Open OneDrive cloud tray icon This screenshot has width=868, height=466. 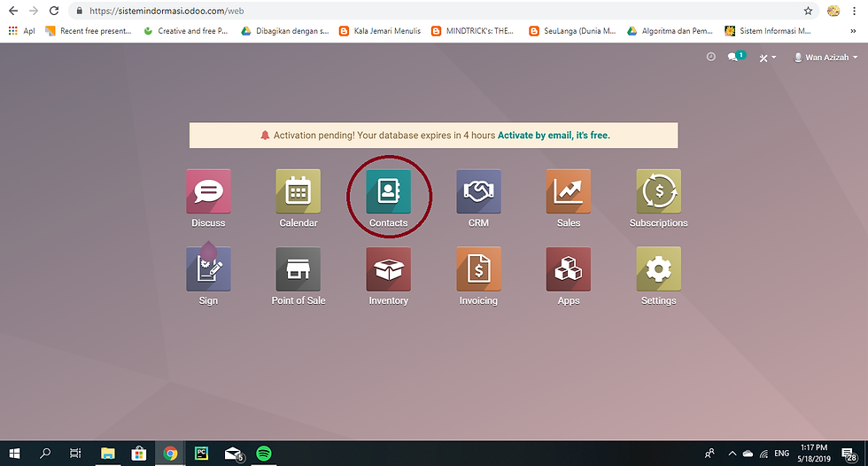pos(748,454)
